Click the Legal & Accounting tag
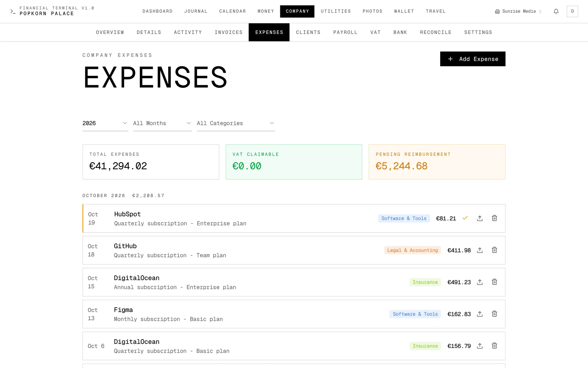588x368 pixels. pos(412,250)
